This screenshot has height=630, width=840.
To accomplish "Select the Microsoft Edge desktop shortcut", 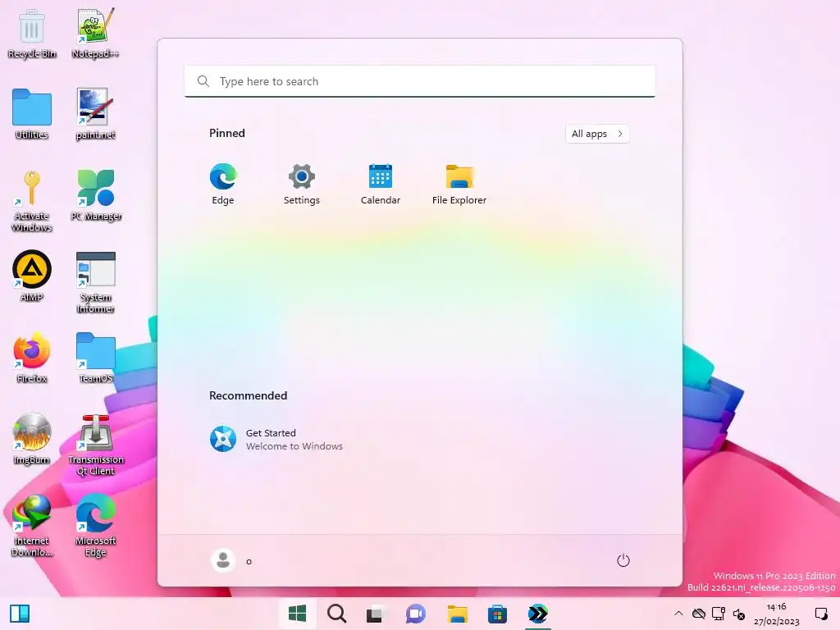I will [x=95, y=526].
